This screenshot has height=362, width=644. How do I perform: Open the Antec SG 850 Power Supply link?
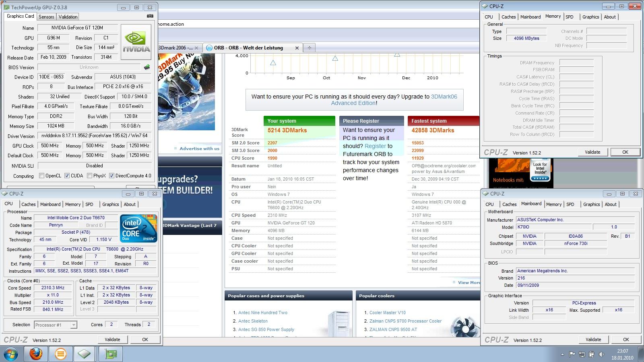click(x=266, y=329)
